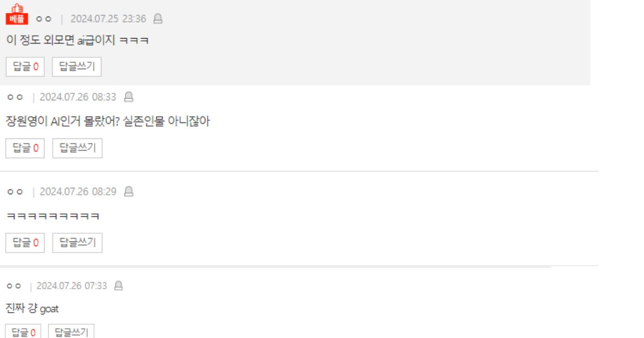
Task: Click the comment text starting with 장원영이
Action: click(x=107, y=122)
